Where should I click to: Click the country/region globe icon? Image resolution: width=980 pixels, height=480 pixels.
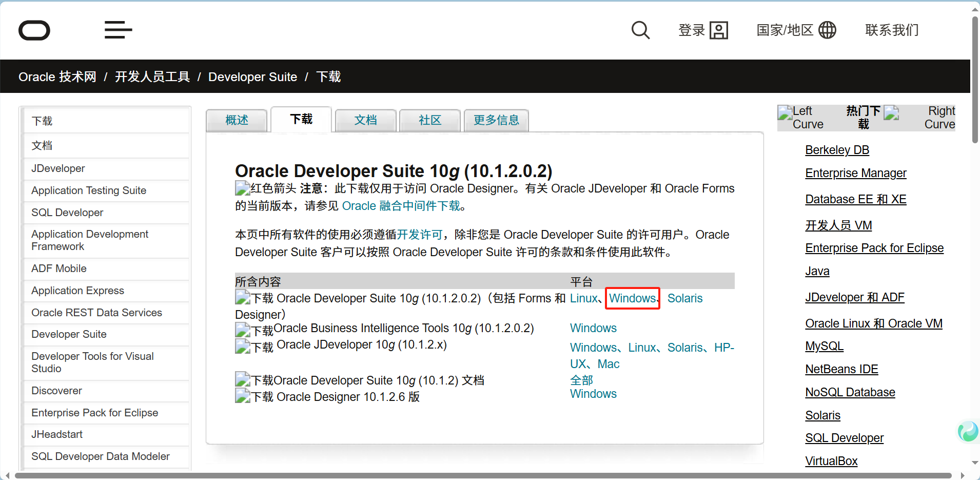coord(827,30)
